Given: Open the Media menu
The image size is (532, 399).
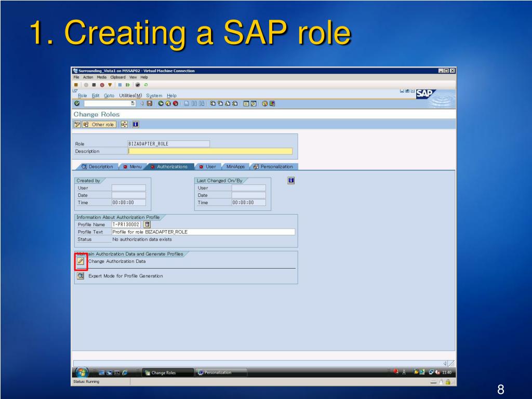Looking at the screenshot, I should point(101,77).
